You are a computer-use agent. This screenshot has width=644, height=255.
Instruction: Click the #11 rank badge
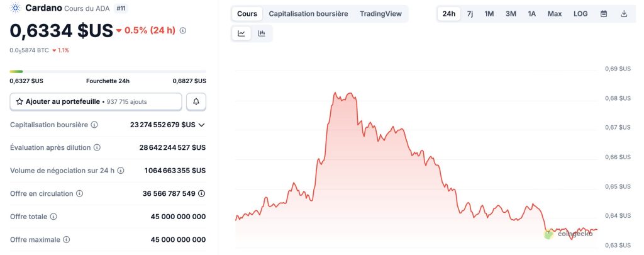tap(121, 8)
